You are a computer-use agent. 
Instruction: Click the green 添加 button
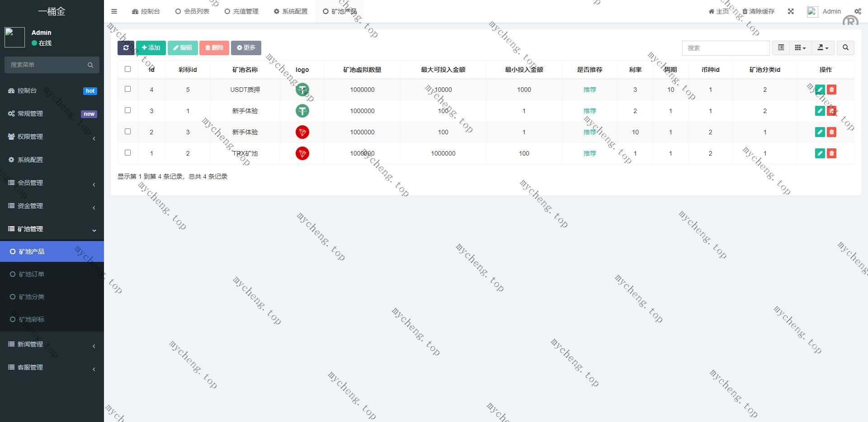[x=151, y=48]
